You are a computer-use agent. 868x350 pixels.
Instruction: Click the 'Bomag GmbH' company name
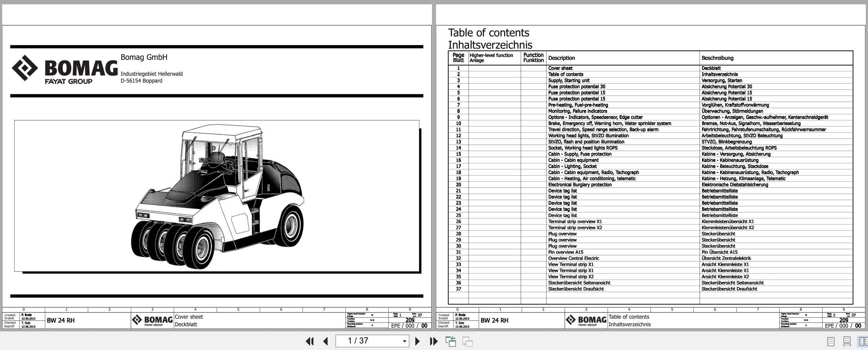144,57
